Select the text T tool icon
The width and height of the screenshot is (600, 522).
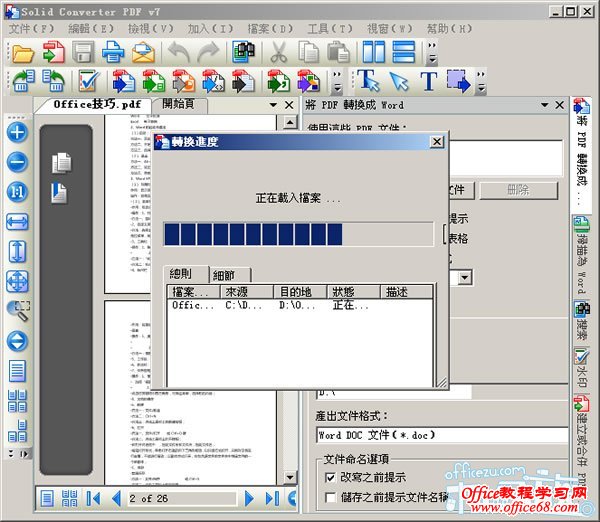[428, 80]
